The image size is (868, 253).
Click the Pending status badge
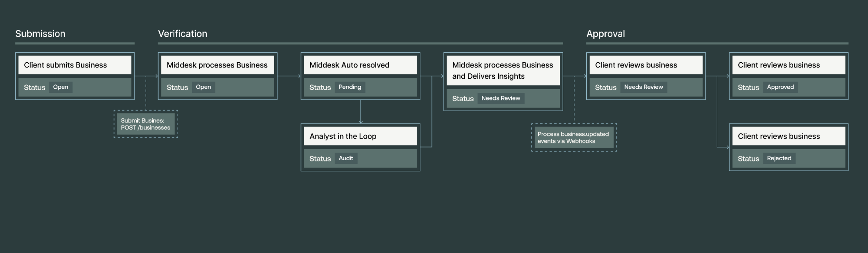(349, 87)
